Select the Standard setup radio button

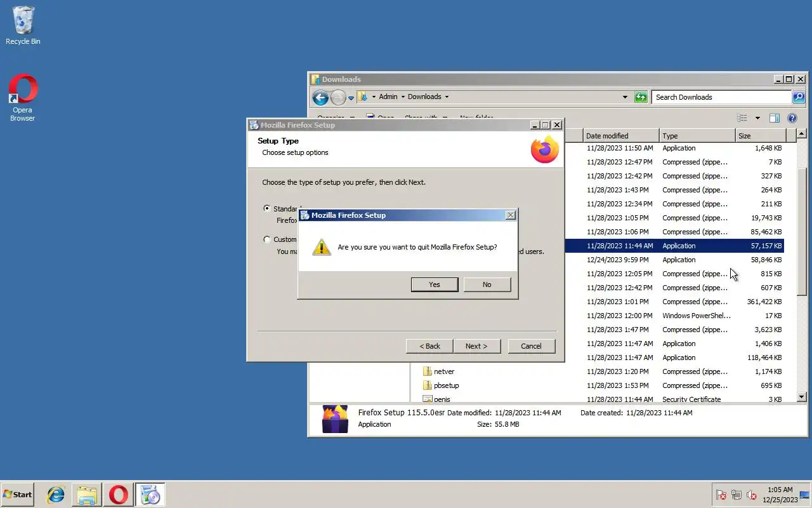click(267, 208)
